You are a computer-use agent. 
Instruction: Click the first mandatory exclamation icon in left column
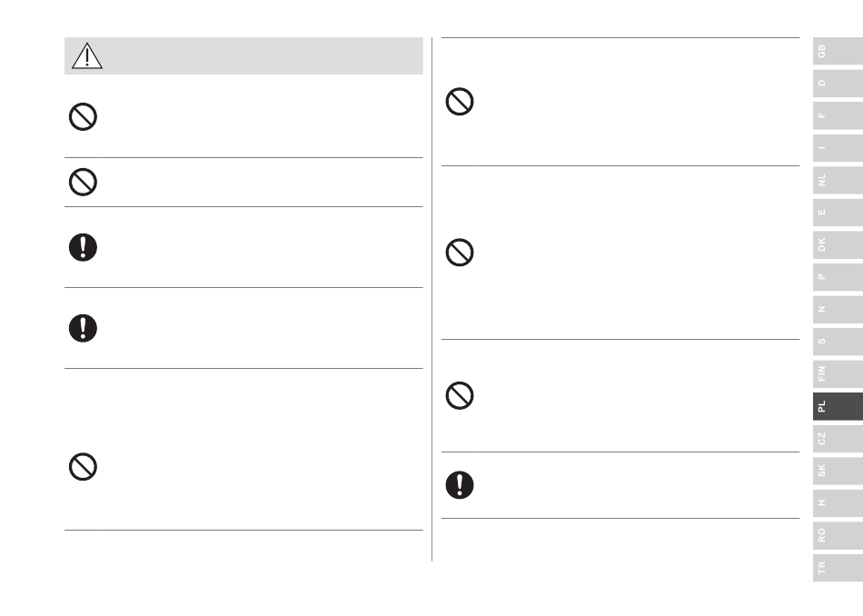coord(83,247)
